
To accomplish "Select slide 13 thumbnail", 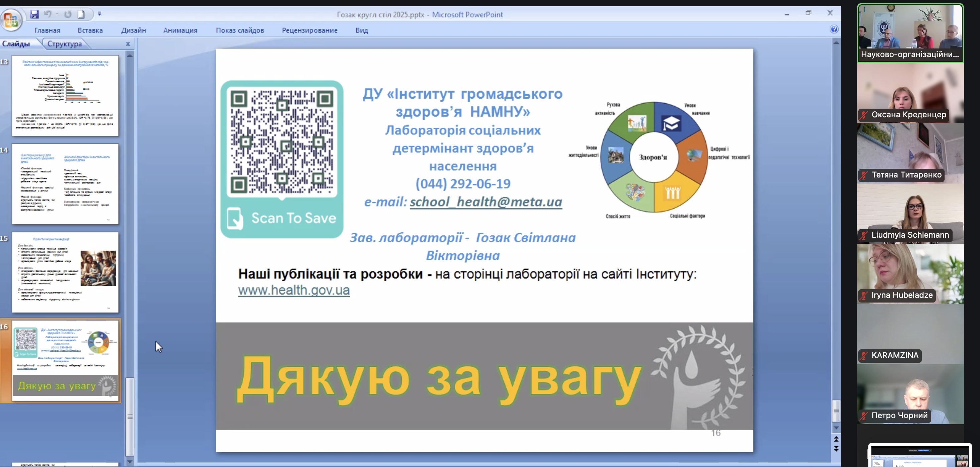I will [x=66, y=96].
